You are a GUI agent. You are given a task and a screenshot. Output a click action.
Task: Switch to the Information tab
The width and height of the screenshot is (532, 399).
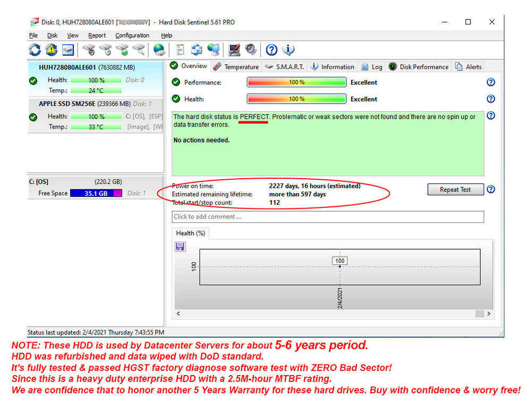(332, 67)
